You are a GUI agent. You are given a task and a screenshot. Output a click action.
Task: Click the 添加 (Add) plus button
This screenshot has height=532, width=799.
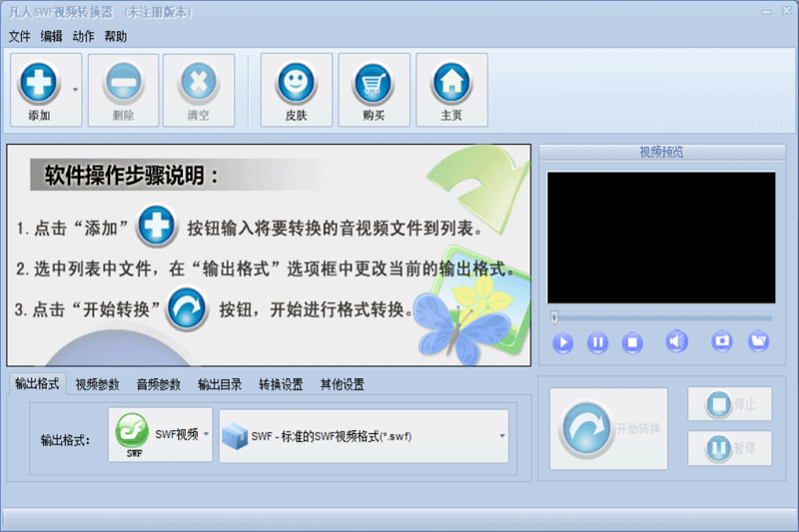(x=39, y=90)
